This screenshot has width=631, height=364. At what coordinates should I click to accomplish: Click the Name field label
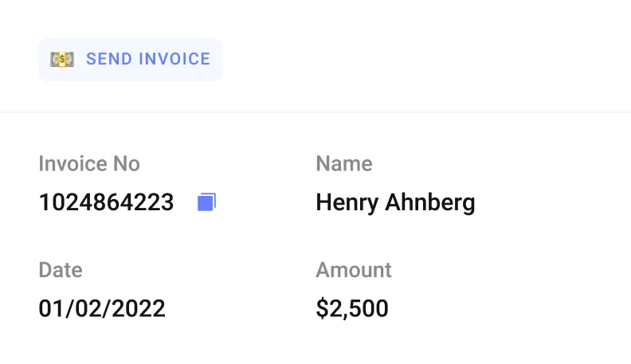[x=344, y=164]
